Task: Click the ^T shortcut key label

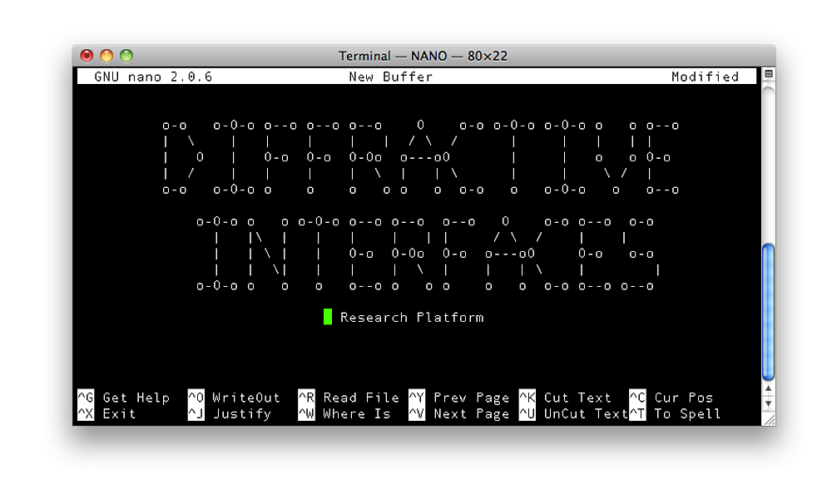Action: 637,413
